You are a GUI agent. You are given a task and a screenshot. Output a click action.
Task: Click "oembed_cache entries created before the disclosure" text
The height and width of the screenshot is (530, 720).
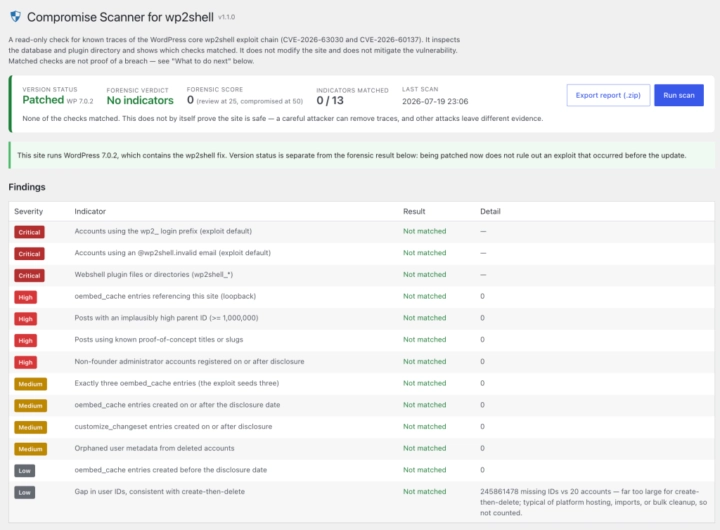coord(170,469)
